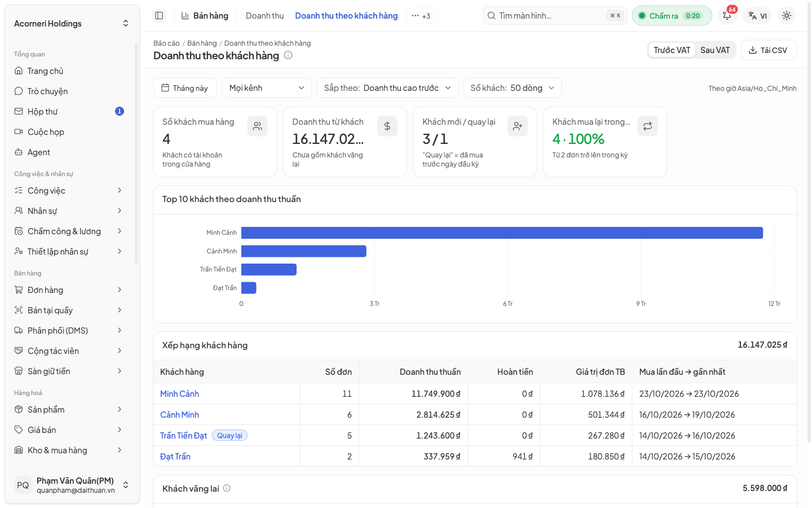Screen dimensions: 812x508
Task: Open the Sắp theo sort dropdown
Action: pos(387,88)
